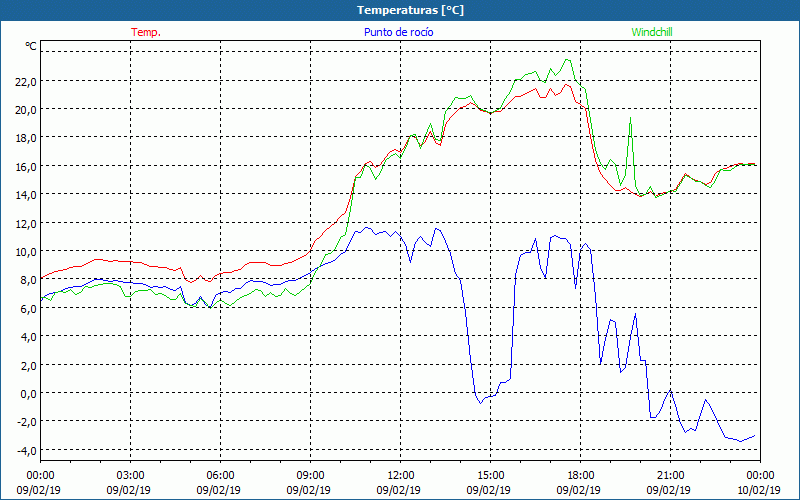Click the 06:00 time axis label

(220, 476)
